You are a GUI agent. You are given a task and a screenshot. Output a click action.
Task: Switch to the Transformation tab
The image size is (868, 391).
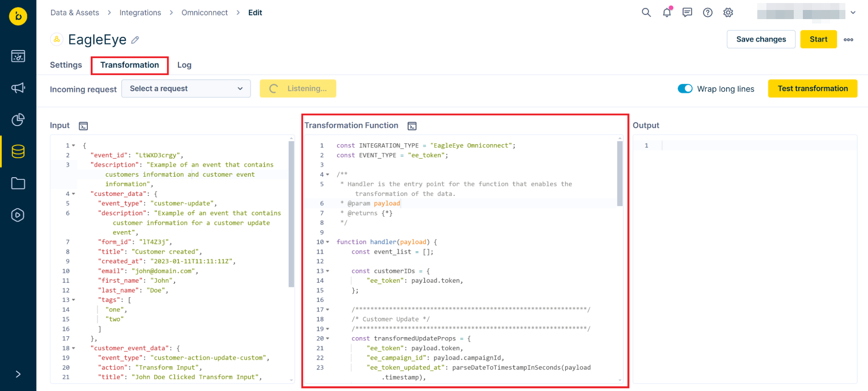pos(129,65)
